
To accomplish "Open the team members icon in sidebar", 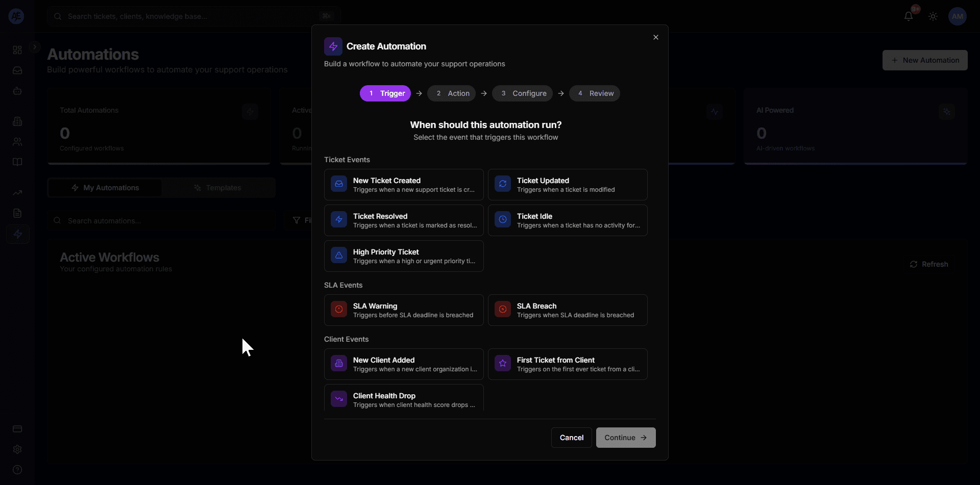I will [17, 142].
